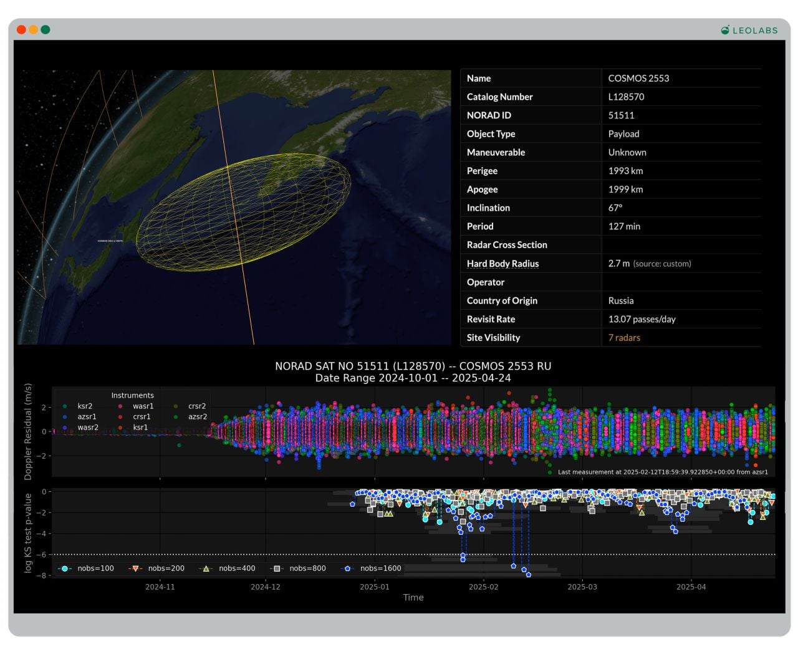Screen dimensions: 798x672
Task: Click the green fullscreen window dot
Action: coord(46,29)
